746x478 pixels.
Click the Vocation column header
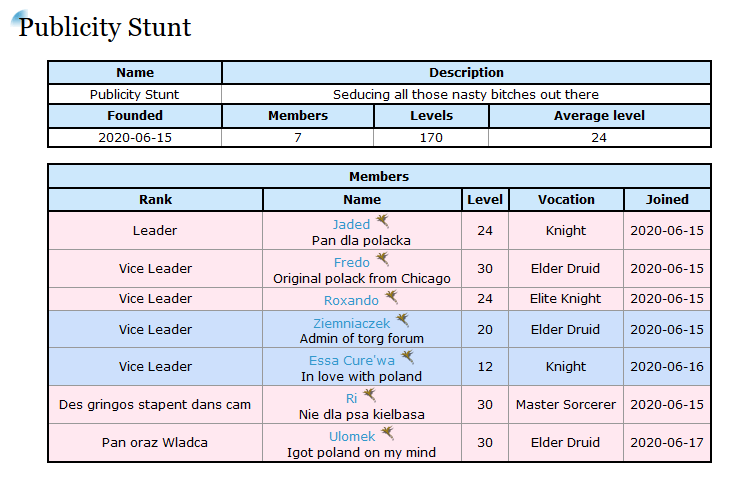[x=566, y=199]
